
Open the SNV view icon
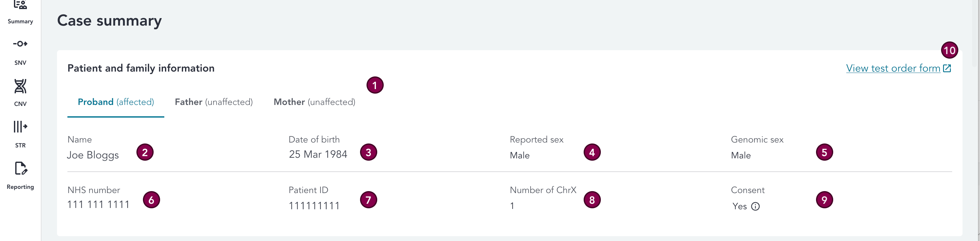pyautogui.click(x=20, y=44)
